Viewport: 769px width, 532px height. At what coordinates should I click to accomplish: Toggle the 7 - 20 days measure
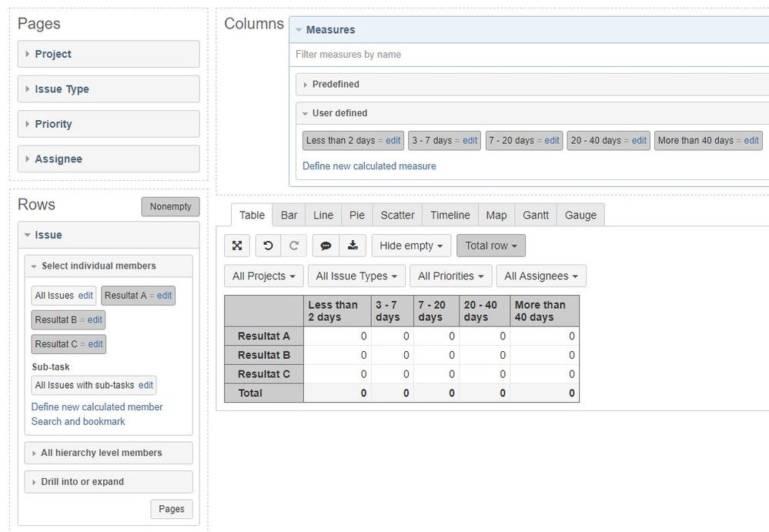coord(511,141)
